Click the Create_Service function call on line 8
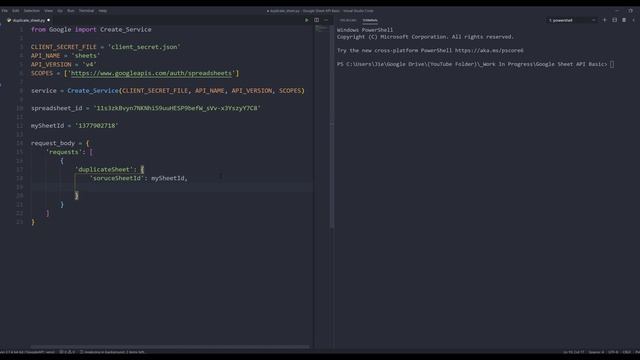Viewport: 640px width, 360px height. tap(93, 91)
